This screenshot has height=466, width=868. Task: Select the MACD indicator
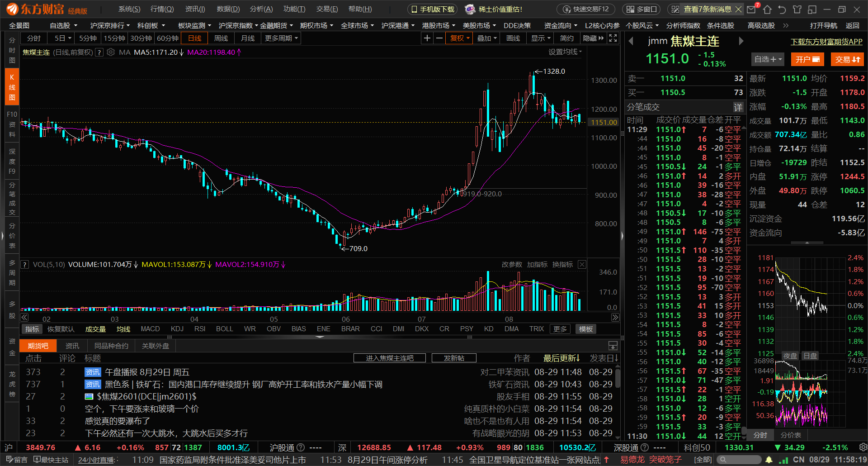pyautogui.click(x=150, y=329)
